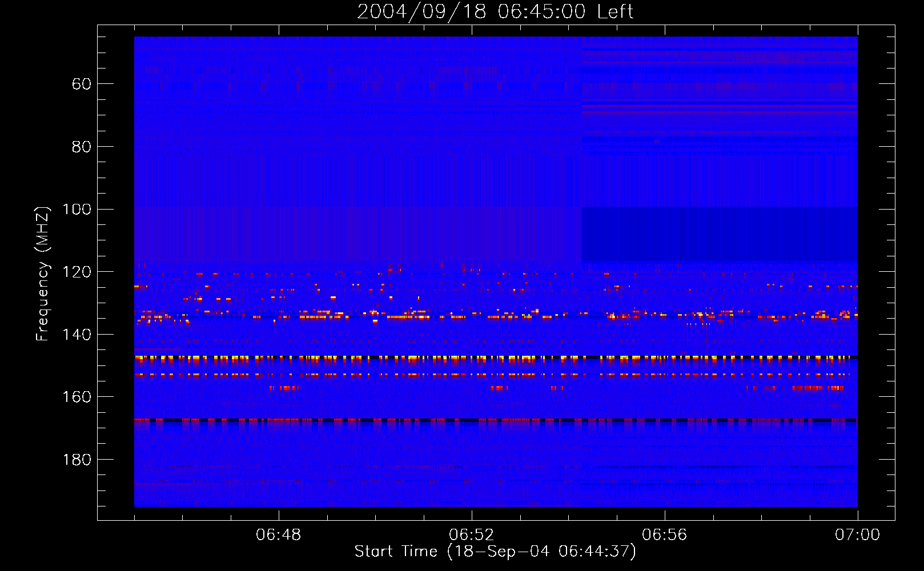Click the 140 MHz frequency label
Image resolution: width=924 pixels, height=571 pixels.
77,335
